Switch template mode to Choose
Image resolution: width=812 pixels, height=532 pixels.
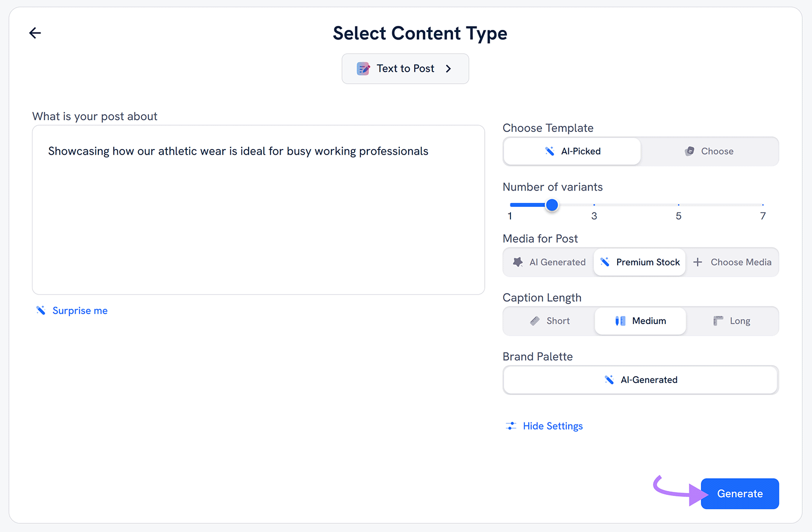[x=710, y=151]
